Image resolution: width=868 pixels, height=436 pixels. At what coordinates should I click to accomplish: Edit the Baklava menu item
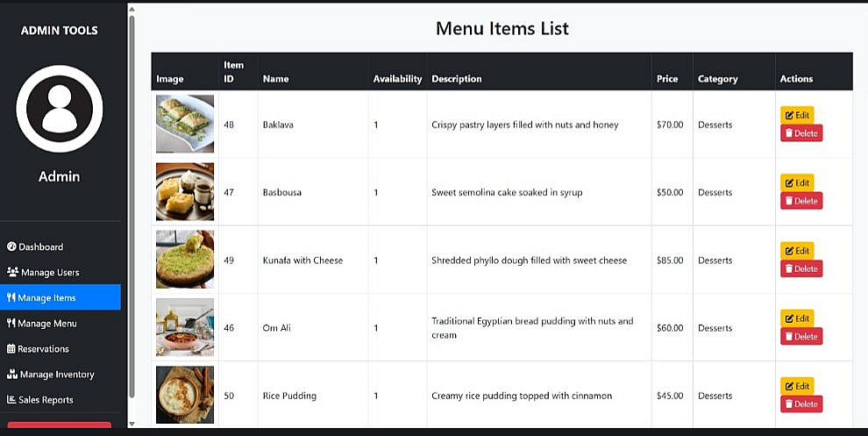click(797, 115)
